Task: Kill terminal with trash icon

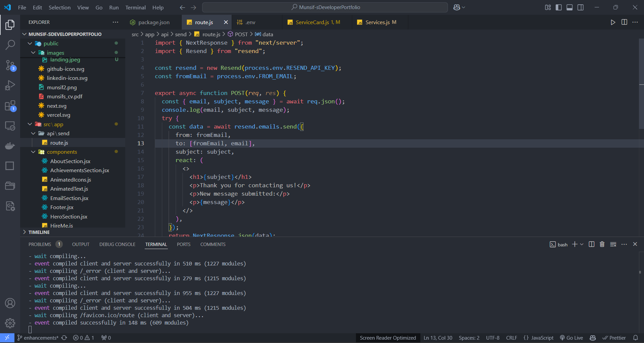Action: [602, 244]
